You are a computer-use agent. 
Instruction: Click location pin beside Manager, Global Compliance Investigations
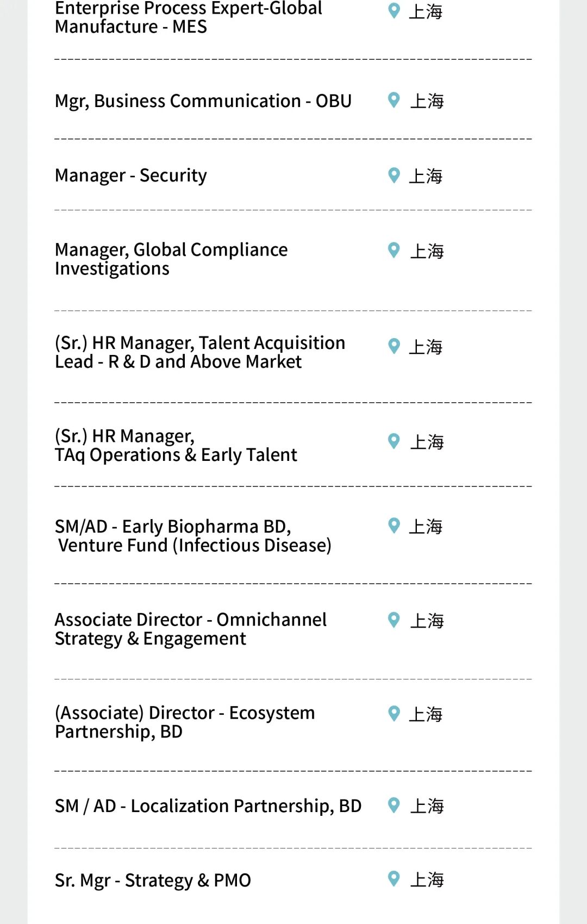point(394,250)
